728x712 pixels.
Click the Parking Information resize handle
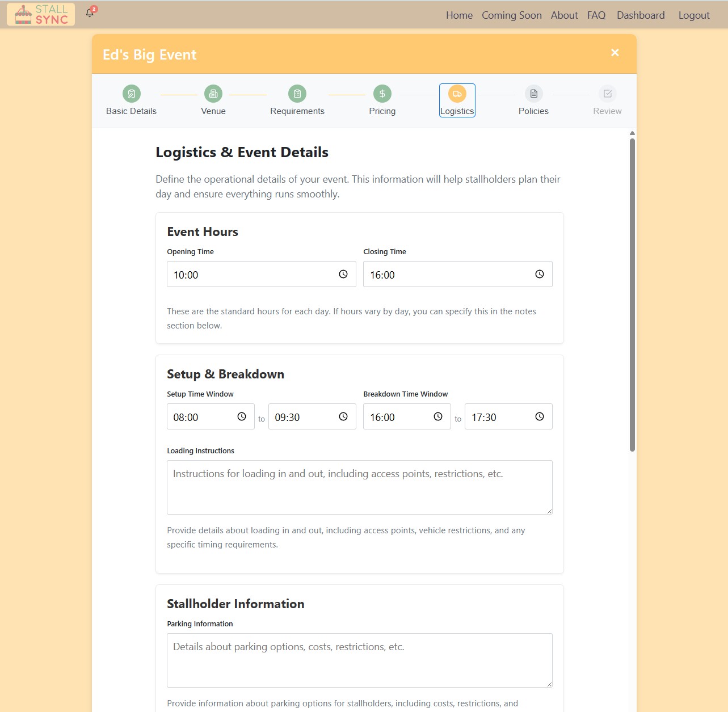[549, 684]
